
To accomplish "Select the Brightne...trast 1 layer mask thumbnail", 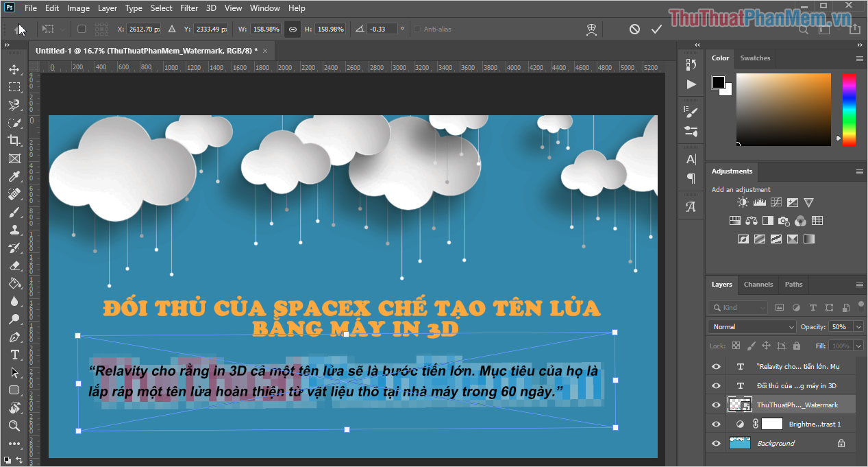I will click(772, 424).
